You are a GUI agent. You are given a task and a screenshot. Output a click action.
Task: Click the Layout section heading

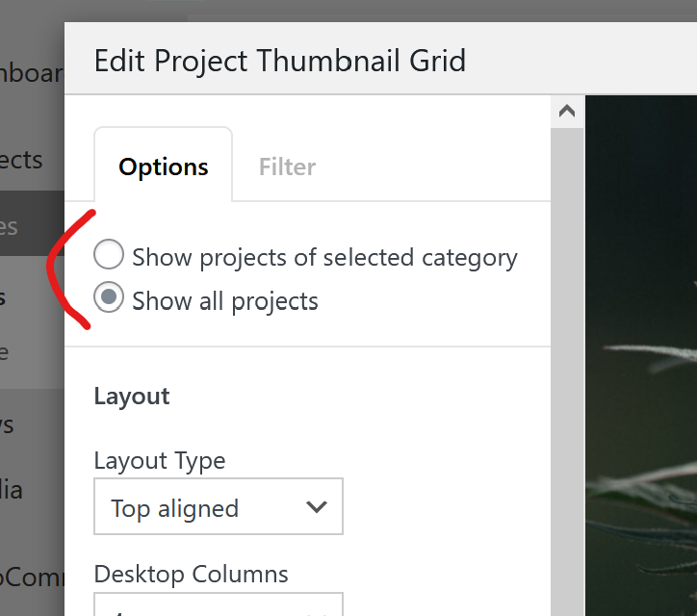[132, 397]
